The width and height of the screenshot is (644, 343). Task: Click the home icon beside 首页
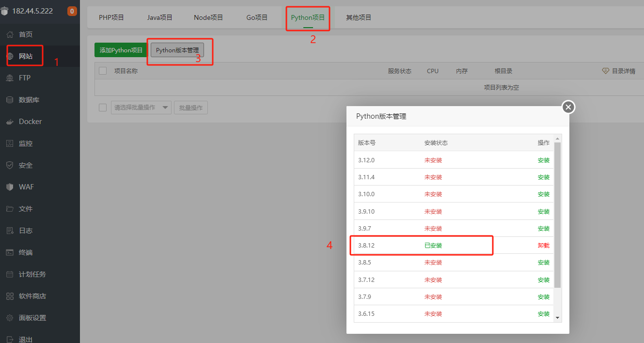10,34
